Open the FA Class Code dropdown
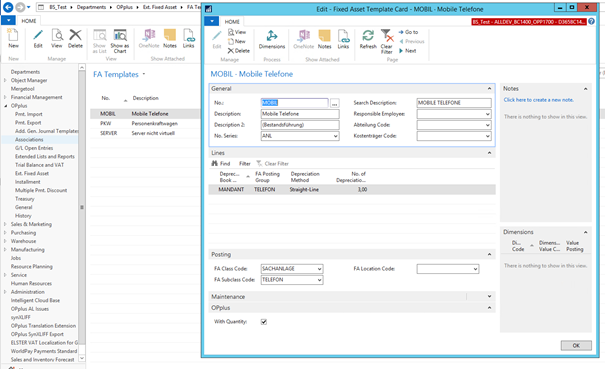Viewport: 605px width, 369px height. point(319,269)
